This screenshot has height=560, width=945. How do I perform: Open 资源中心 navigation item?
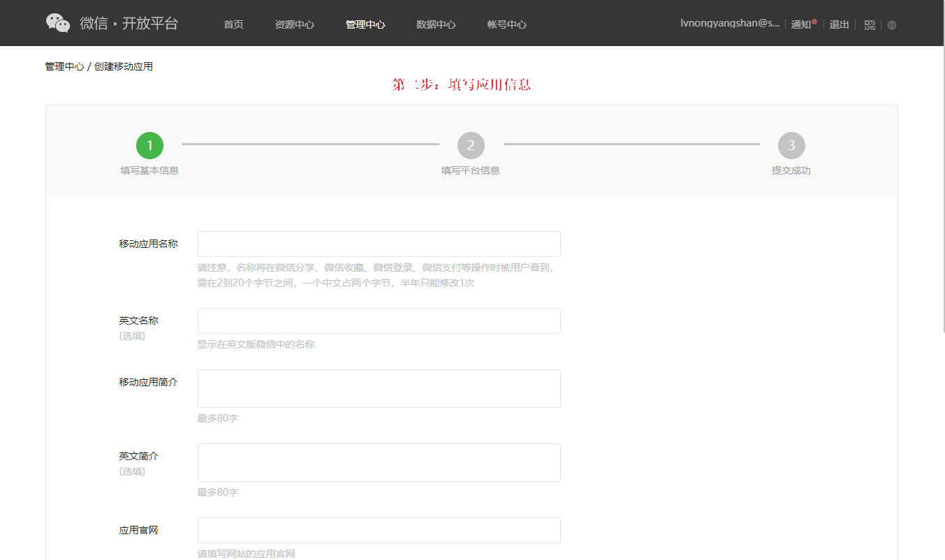point(295,24)
